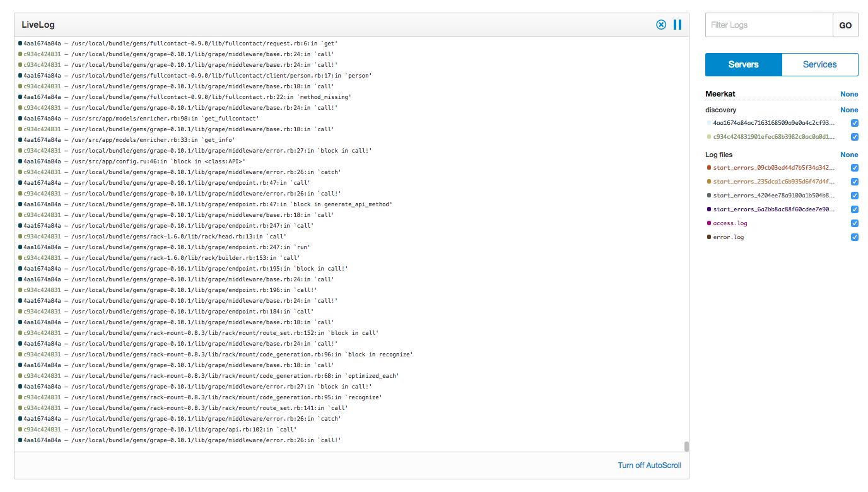The width and height of the screenshot is (868, 492).
Task: Click log line fullcontact.rb:22:in `method_missing'
Action: [185, 97]
